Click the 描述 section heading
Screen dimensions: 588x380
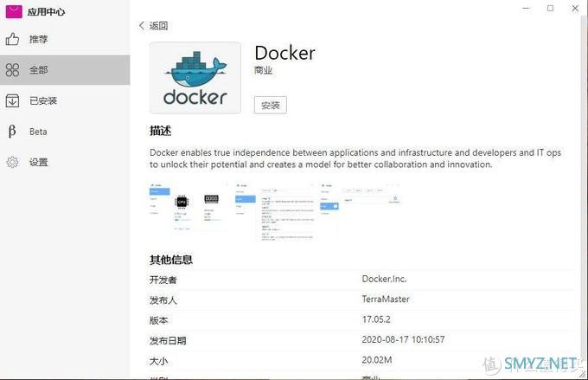[x=161, y=131]
